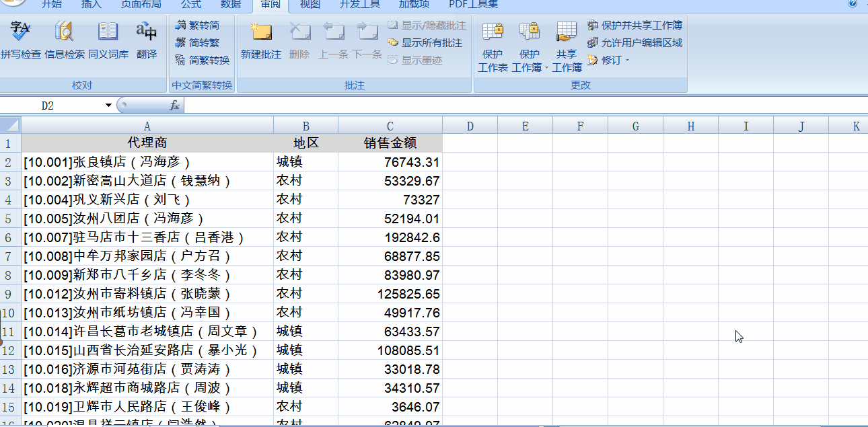The image size is (868, 427).
Task: Switch to 页面布局 tab
Action: (x=141, y=4)
